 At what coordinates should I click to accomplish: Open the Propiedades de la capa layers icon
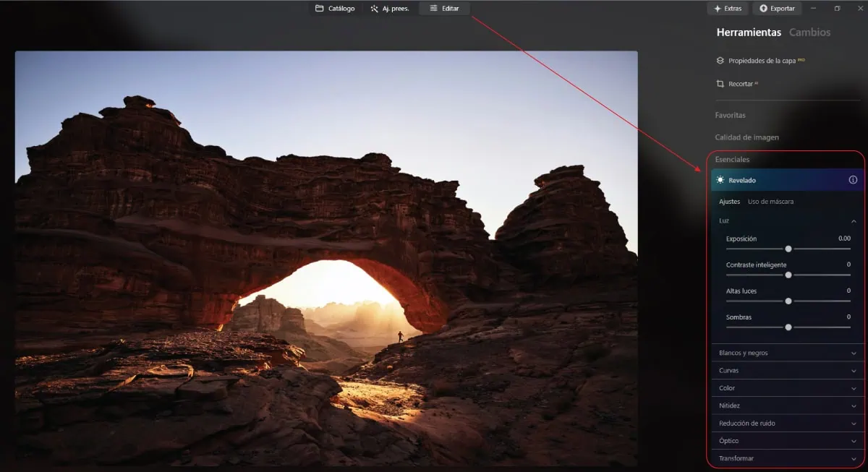720,61
